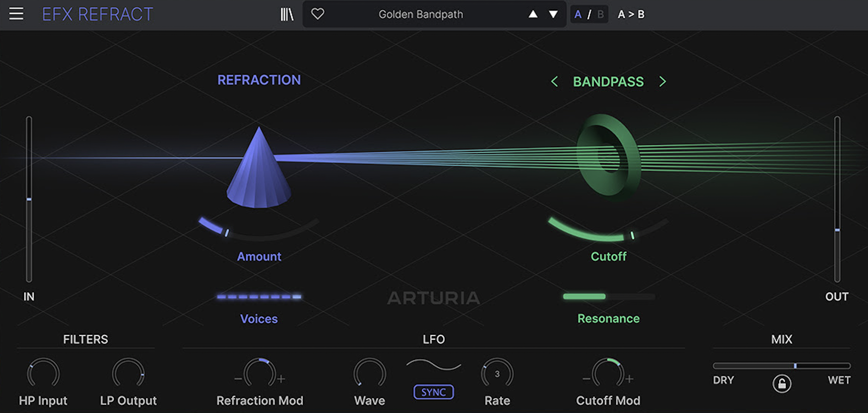
Task: Click the LFO Rate knob
Action: pos(497,373)
